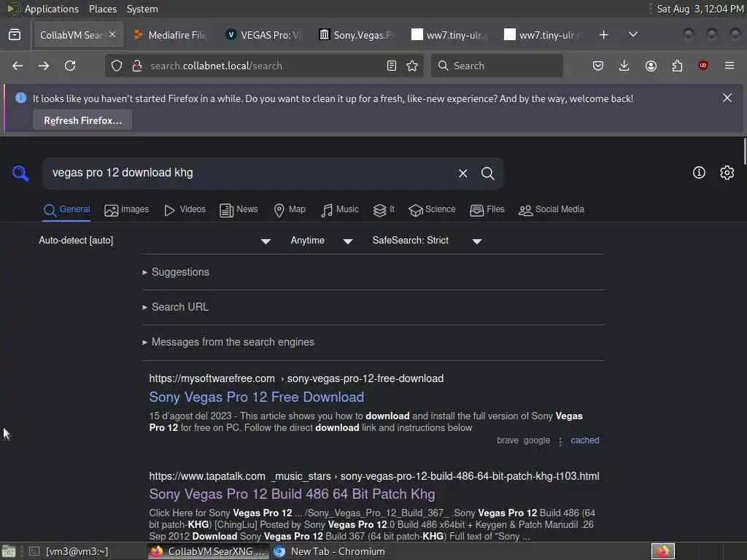
Task: Click the show desktop icon in taskbar
Action: coord(9,551)
